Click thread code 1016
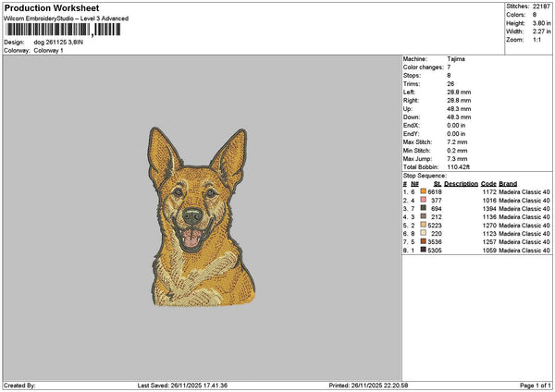The width and height of the screenshot is (555, 392). tap(489, 201)
